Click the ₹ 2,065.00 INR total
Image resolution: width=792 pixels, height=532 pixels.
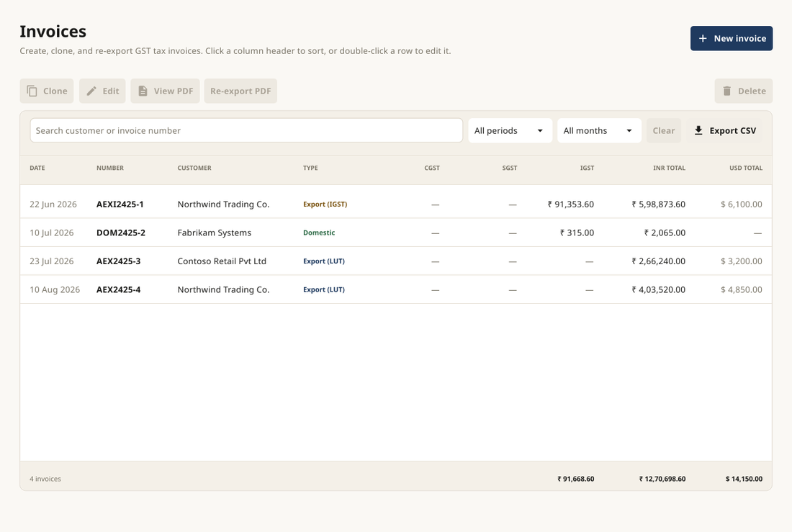pyautogui.click(x=665, y=233)
